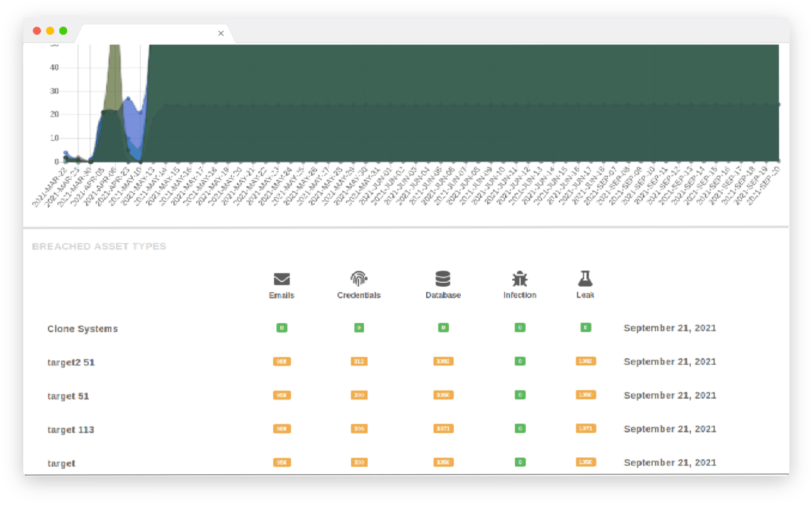
Task: Click the Leak flask icon
Action: point(585,278)
